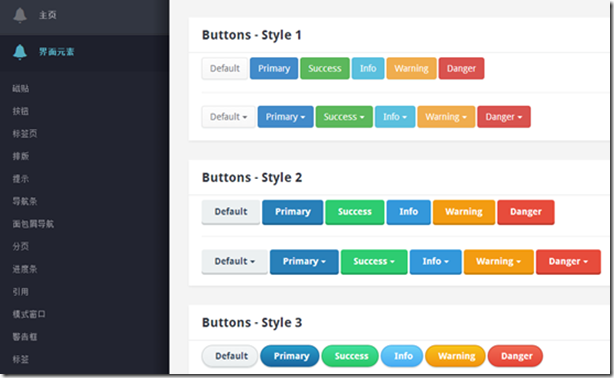Screen dimensions: 614x378
Task: Click the Style 1 Success button
Action: click(x=325, y=69)
